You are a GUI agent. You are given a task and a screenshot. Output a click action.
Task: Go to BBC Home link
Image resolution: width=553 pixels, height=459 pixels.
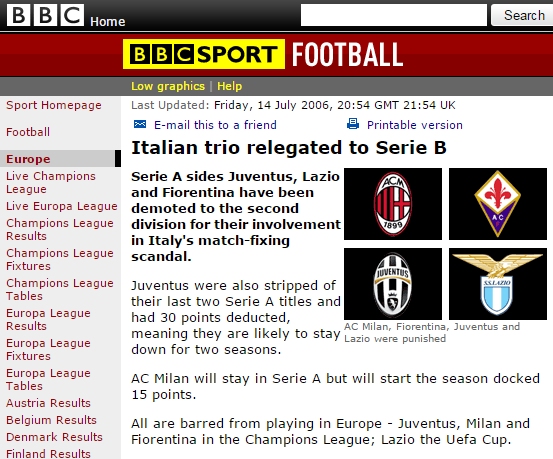108,22
